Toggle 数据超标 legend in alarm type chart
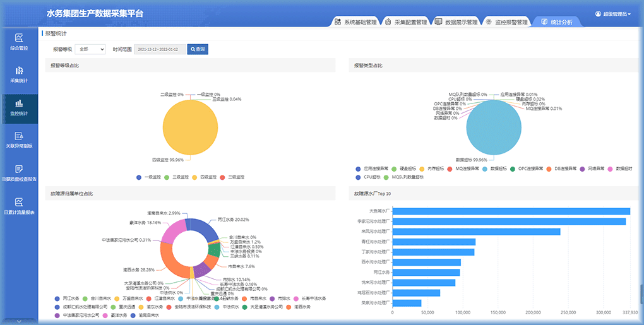 click(487, 168)
